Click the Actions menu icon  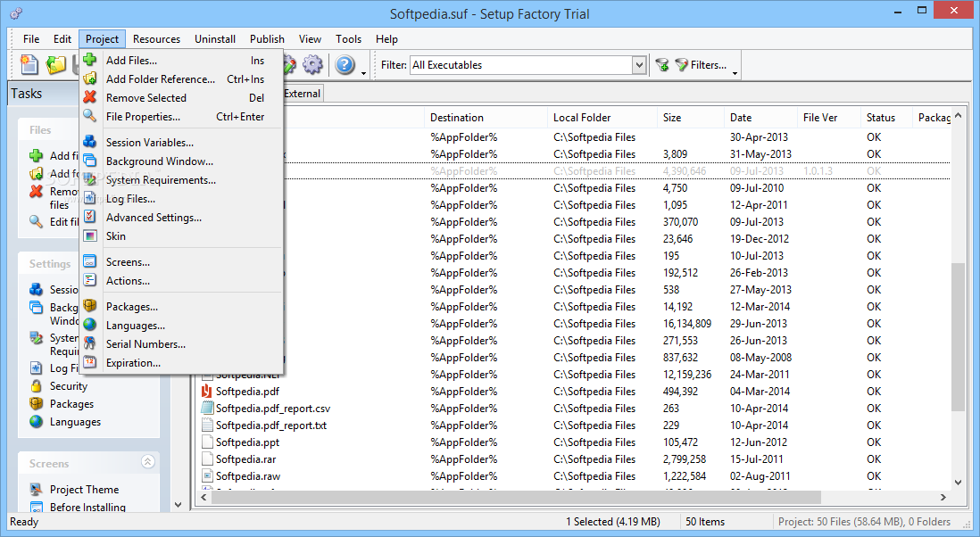point(90,280)
